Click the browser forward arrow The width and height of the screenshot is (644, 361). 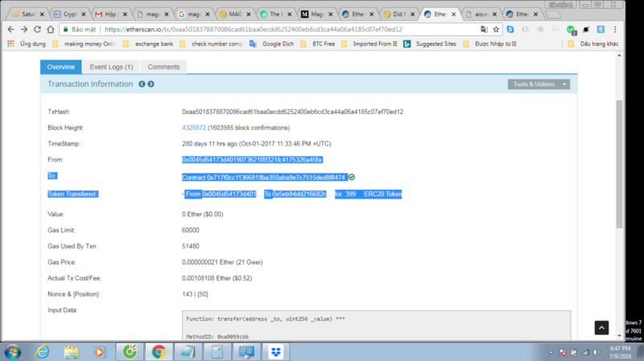point(24,30)
